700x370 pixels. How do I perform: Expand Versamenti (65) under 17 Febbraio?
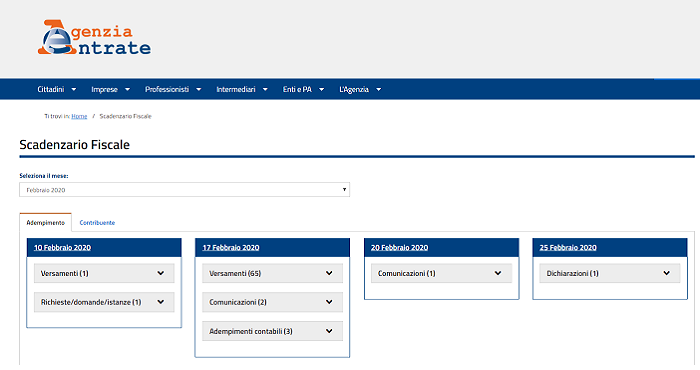coord(272,273)
